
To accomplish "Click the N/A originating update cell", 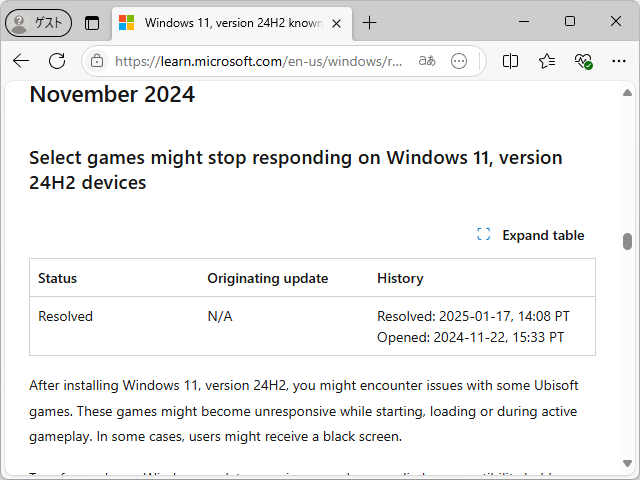I will click(220, 316).
